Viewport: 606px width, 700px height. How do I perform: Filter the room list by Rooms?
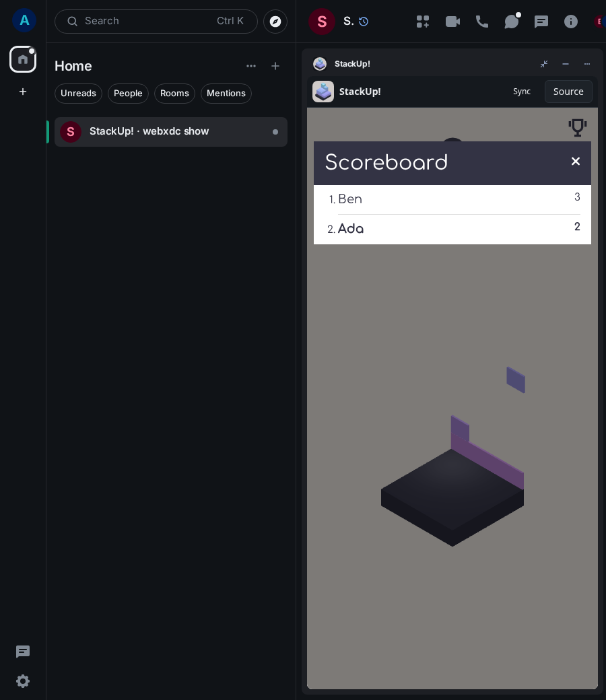pyautogui.click(x=174, y=94)
